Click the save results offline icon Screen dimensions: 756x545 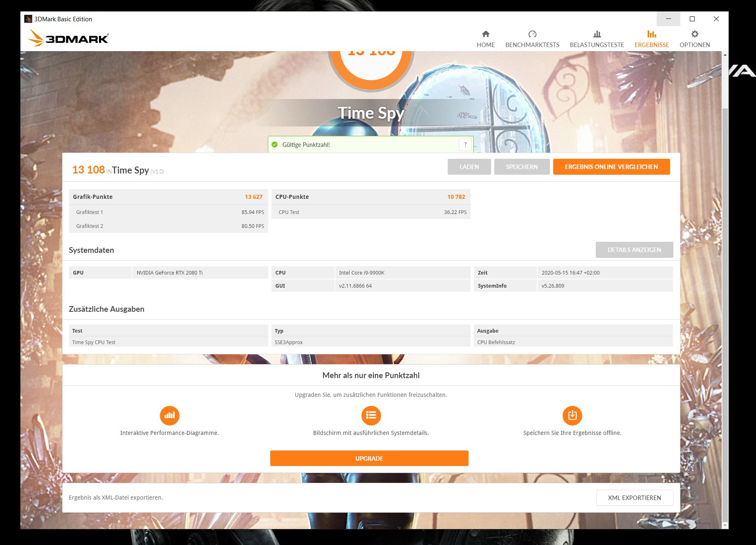(x=572, y=415)
